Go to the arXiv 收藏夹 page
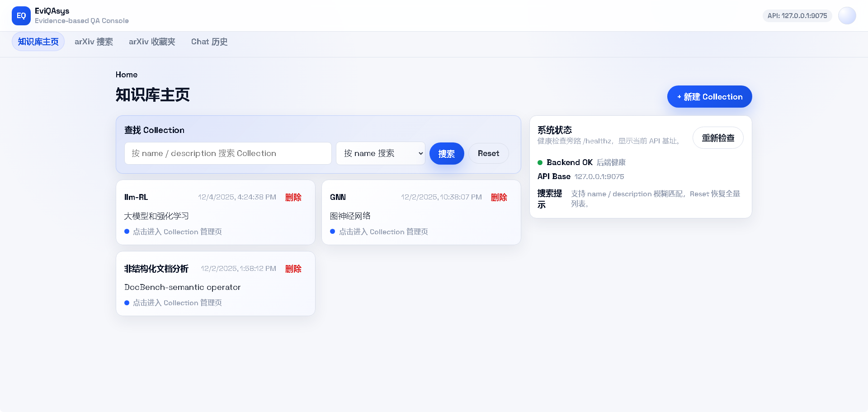 point(151,42)
